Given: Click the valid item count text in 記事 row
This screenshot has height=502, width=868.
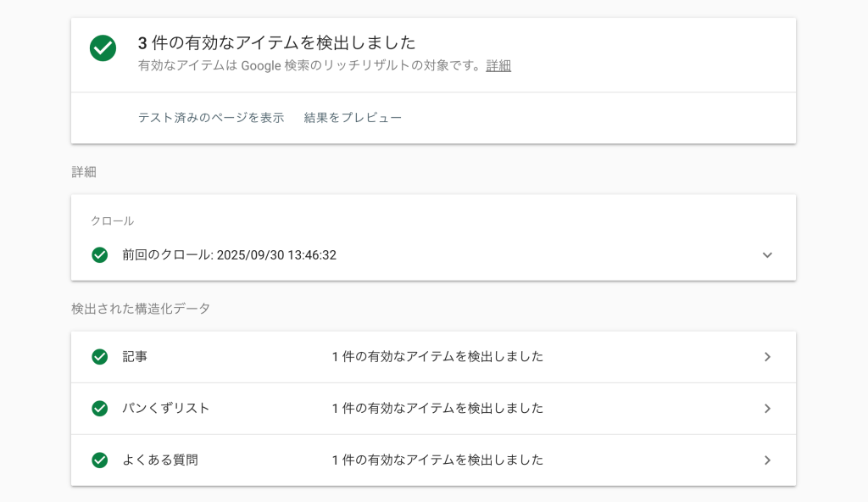Looking at the screenshot, I should point(437,357).
